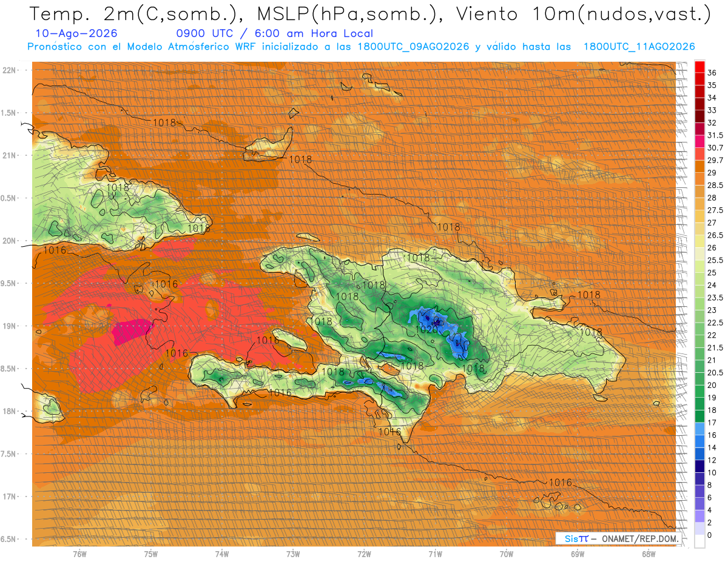
Task: Click the colorbar value '6'
Action: 710,498
